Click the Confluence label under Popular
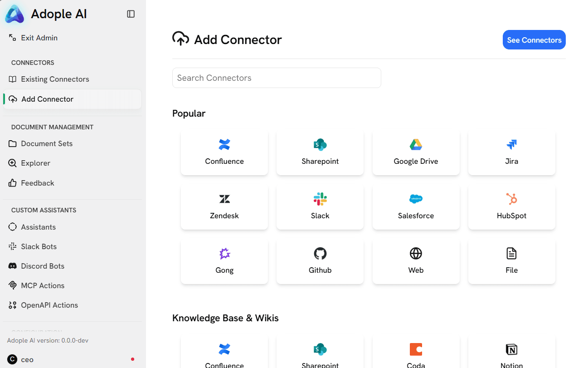 point(224,161)
